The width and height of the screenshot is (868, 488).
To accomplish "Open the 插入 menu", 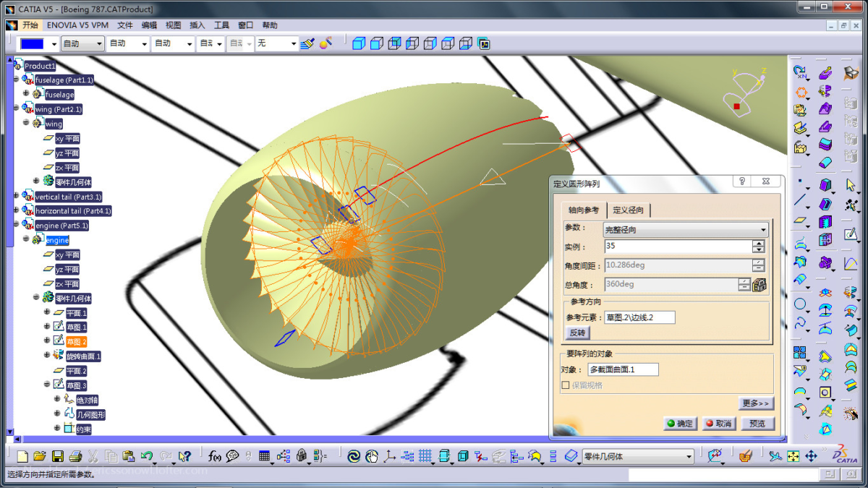I will 197,25.
